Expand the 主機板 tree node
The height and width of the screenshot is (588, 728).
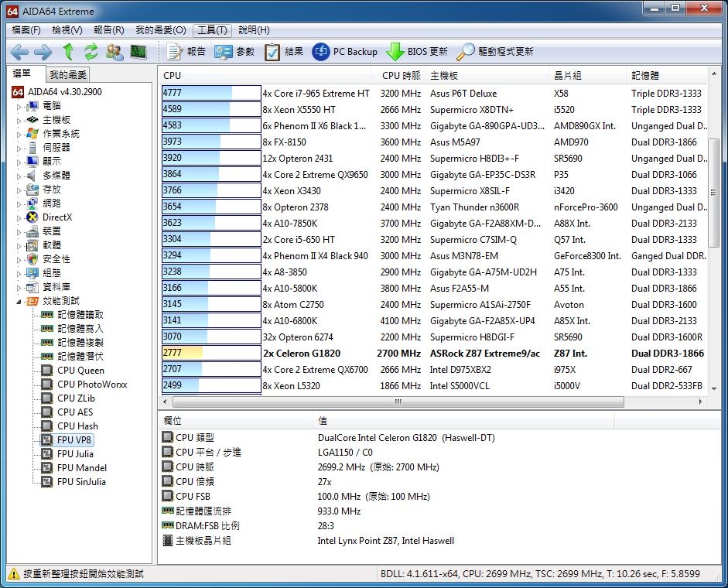tap(19, 120)
